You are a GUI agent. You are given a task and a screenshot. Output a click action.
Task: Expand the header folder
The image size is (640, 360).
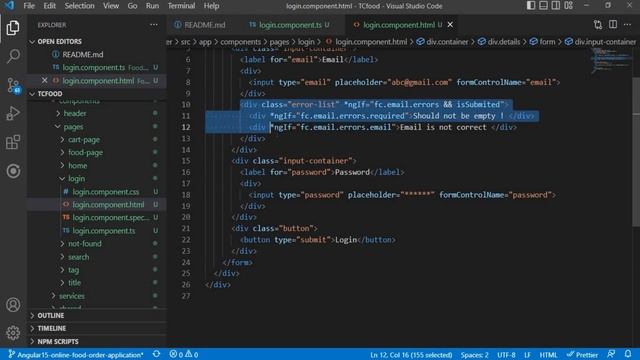pos(75,113)
